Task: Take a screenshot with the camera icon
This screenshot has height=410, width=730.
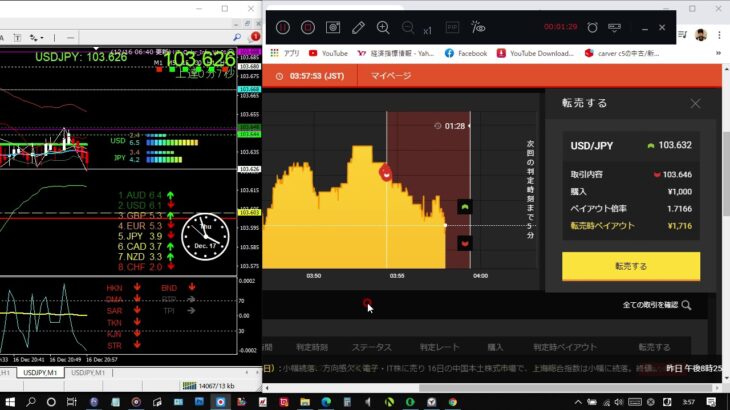Action: (333, 27)
